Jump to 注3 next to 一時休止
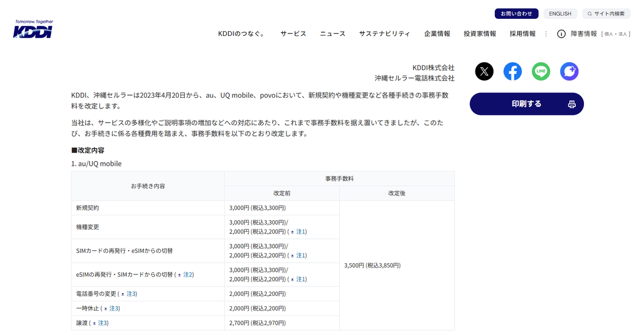The image size is (644, 333). 112,308
